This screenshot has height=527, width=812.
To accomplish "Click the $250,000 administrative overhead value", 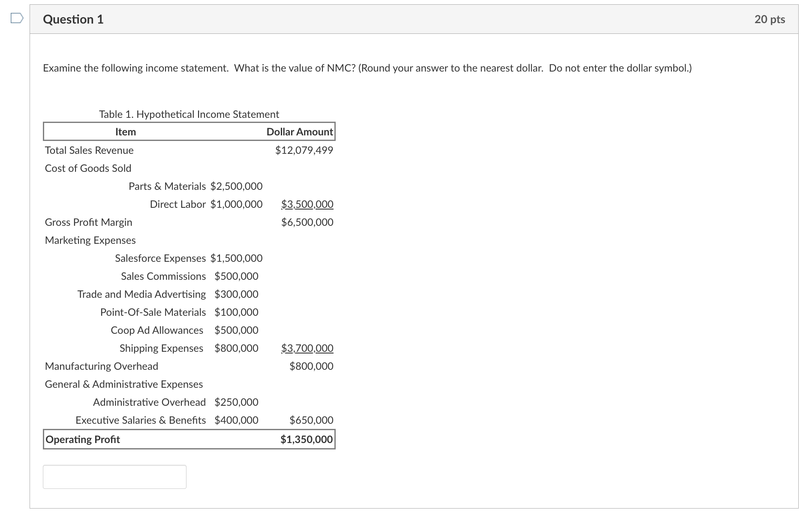I will pos(236,402).
